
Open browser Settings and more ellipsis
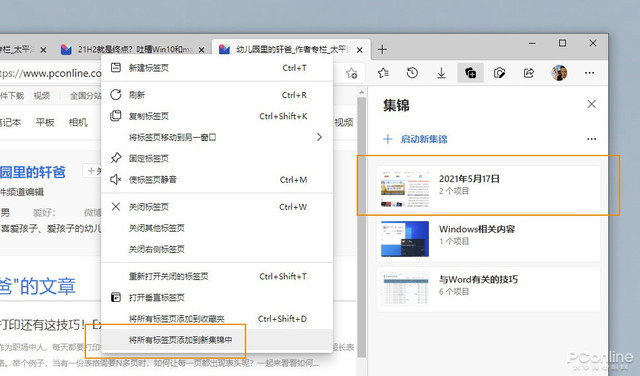(589, 73)
